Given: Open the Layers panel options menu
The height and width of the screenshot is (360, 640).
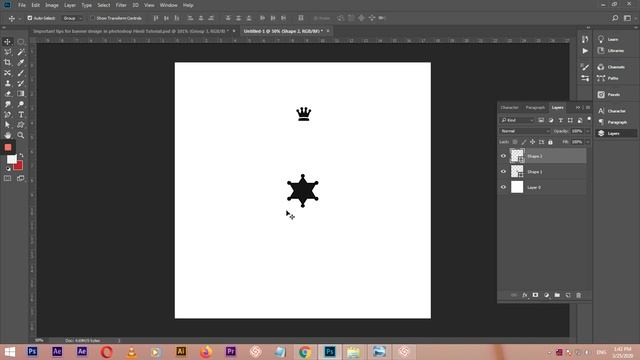Looking at the screenshot, I should pyautogui.click(x=588, y=107).
